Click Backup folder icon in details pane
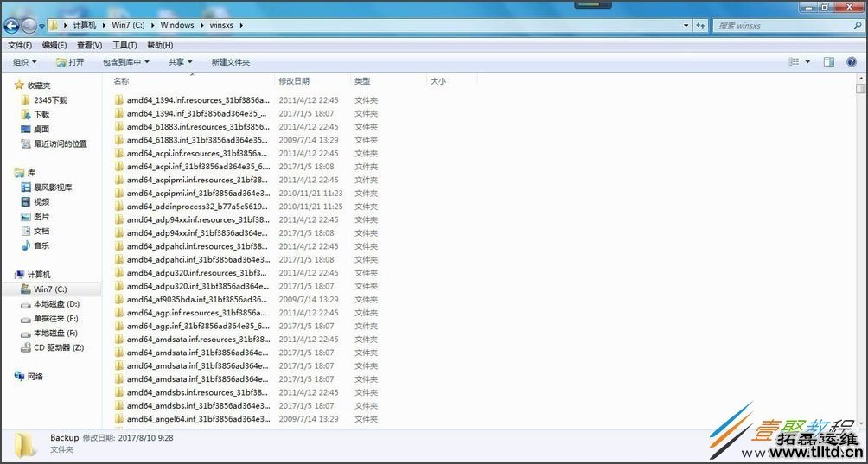Screen dimensions: 868x464 click(x=24, y=445)
